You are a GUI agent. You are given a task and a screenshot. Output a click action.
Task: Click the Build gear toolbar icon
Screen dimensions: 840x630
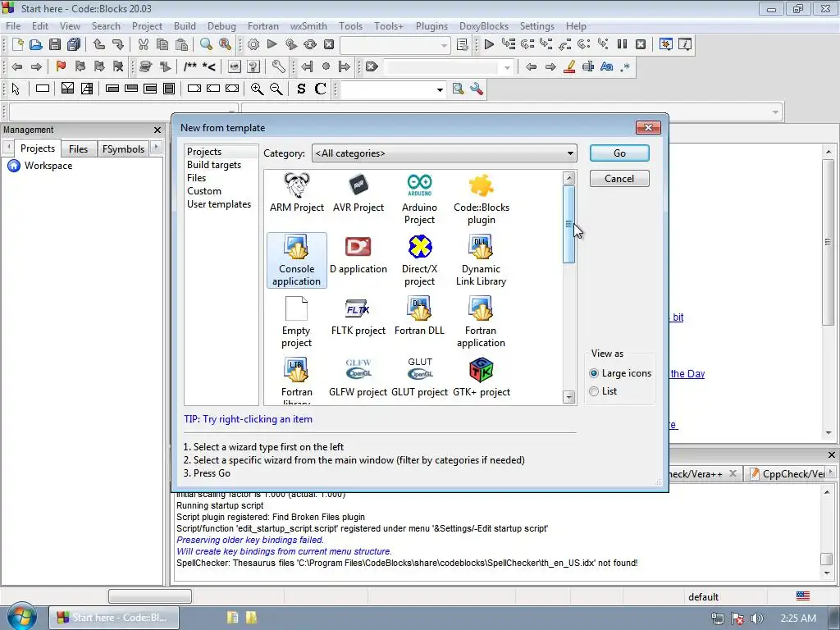[x=253, y=44]
